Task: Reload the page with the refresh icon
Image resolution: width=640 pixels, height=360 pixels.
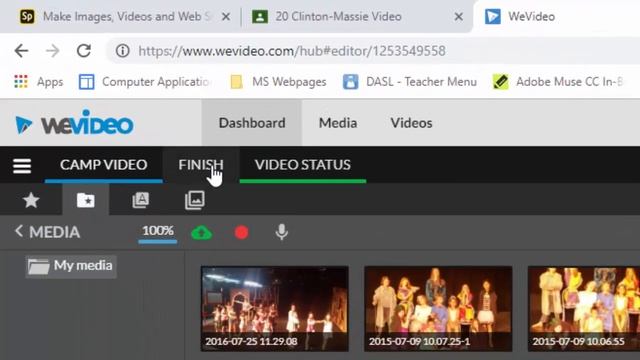Action: tap(84, 51)
